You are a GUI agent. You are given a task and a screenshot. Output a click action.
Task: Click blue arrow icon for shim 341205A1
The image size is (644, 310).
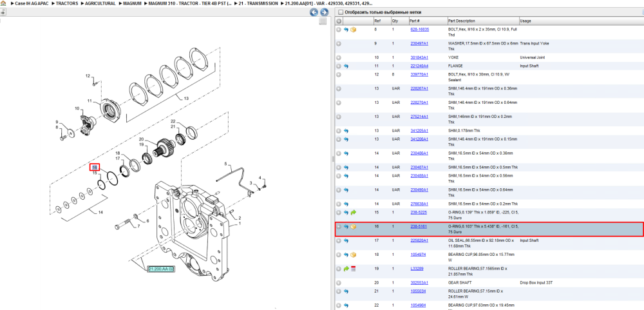pyautogui.click(x=346, y=131)
